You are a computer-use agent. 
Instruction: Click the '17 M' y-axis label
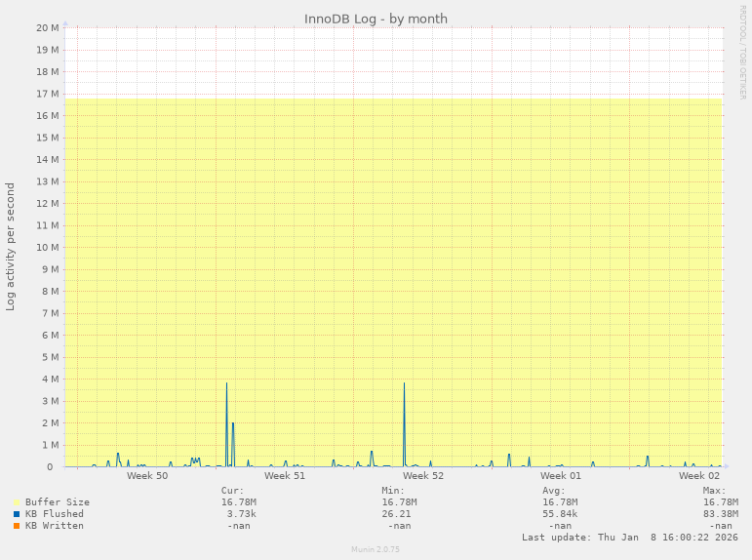48,94
